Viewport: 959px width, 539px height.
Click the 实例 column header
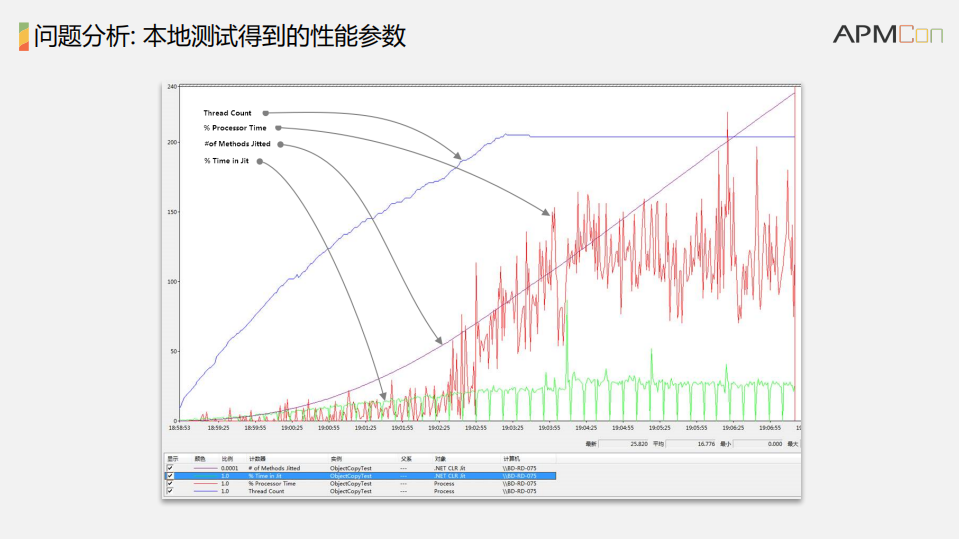[x=336, y=459]
